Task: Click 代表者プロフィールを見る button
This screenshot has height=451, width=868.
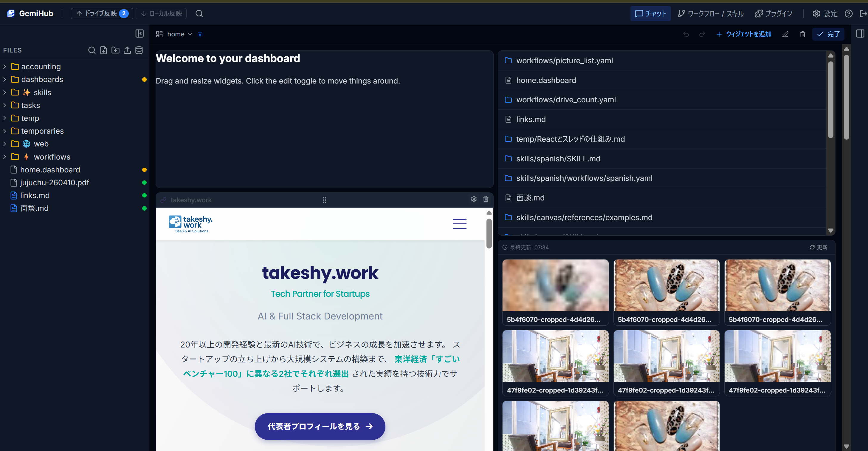Action: click(x=320, y=426)
